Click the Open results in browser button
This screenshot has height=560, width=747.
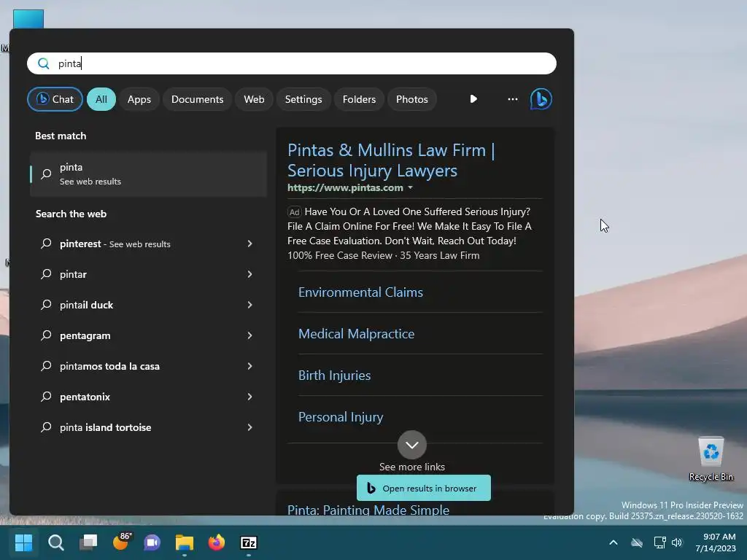(x=424, y=488)
